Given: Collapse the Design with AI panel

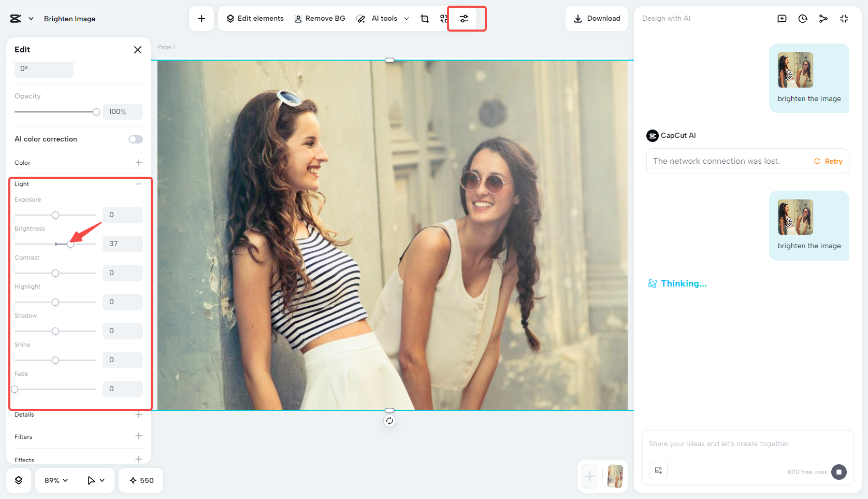Looking at the screenshot, I should [844, 18].
